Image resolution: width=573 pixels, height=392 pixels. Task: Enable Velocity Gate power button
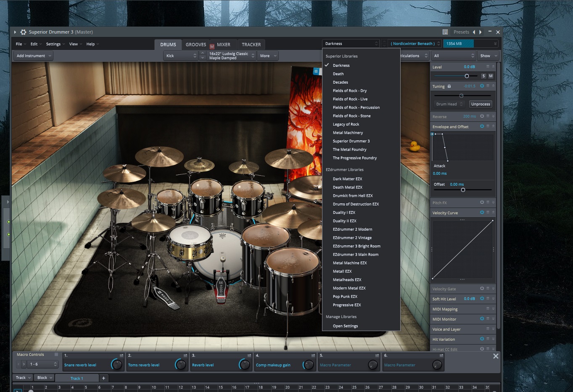(x=482, y=288)
